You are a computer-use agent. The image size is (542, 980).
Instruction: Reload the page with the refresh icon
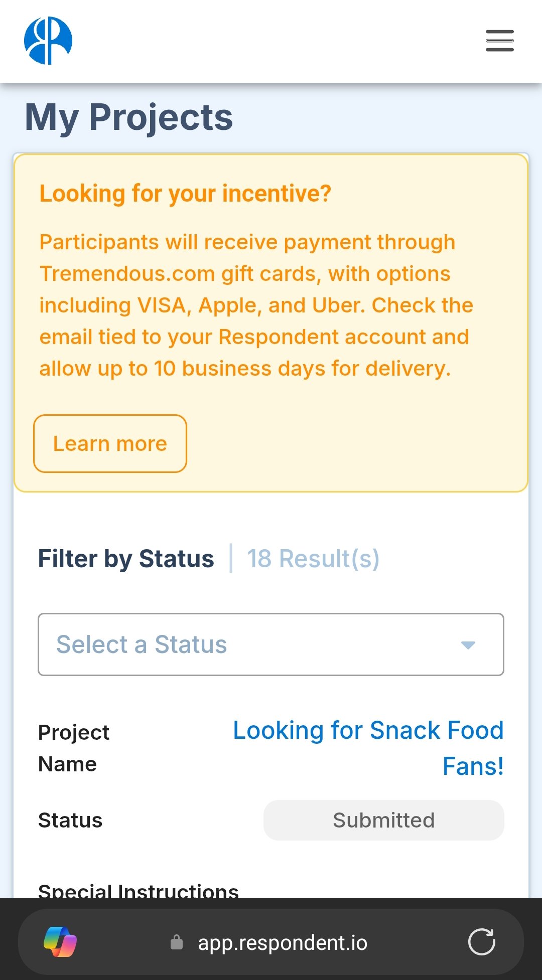[482, 942]
